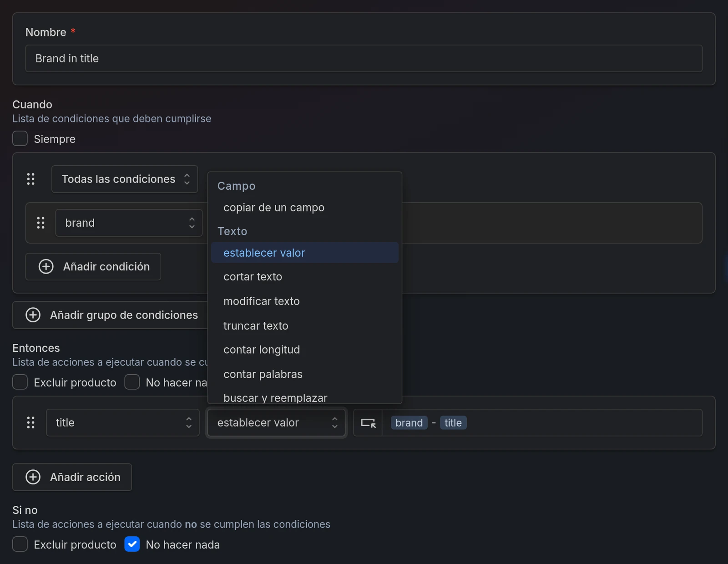The image size is (728, 564).
Task: Click the Nombre input field
Action: pyautogui.click(x=364, y=58)
